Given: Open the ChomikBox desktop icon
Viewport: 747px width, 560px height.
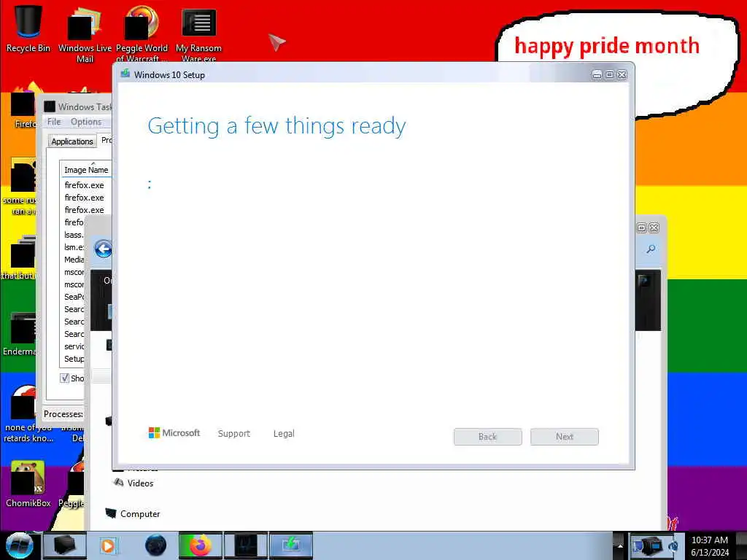Looking at the screenshot, I should 28,483.
